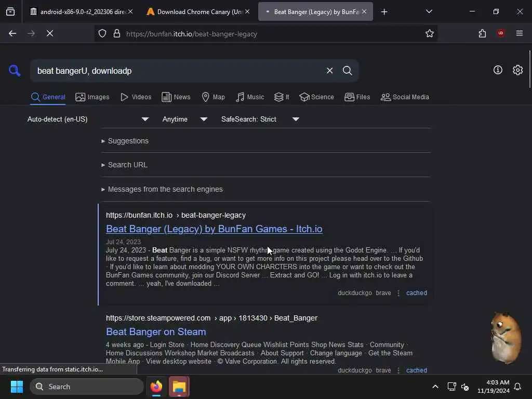Click the store.steampowered.com result URL

(212, 318)
